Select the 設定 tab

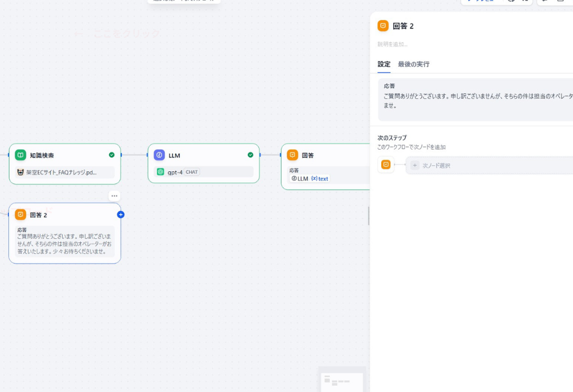tap(382, 64)
